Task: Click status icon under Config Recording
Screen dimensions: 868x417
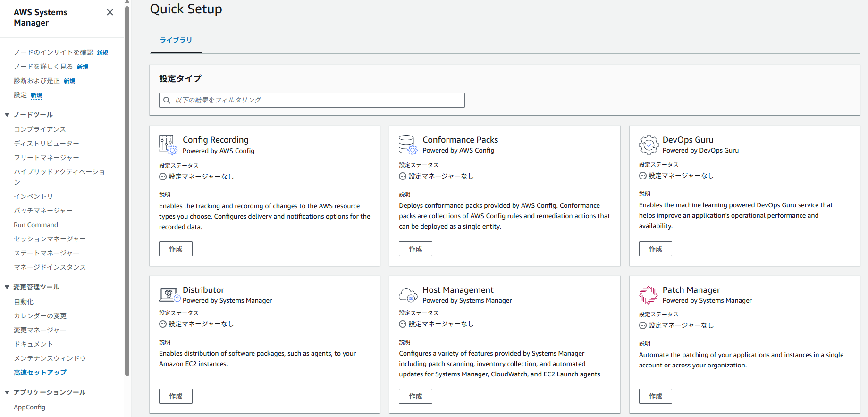Action: click(x=163, y=177)
